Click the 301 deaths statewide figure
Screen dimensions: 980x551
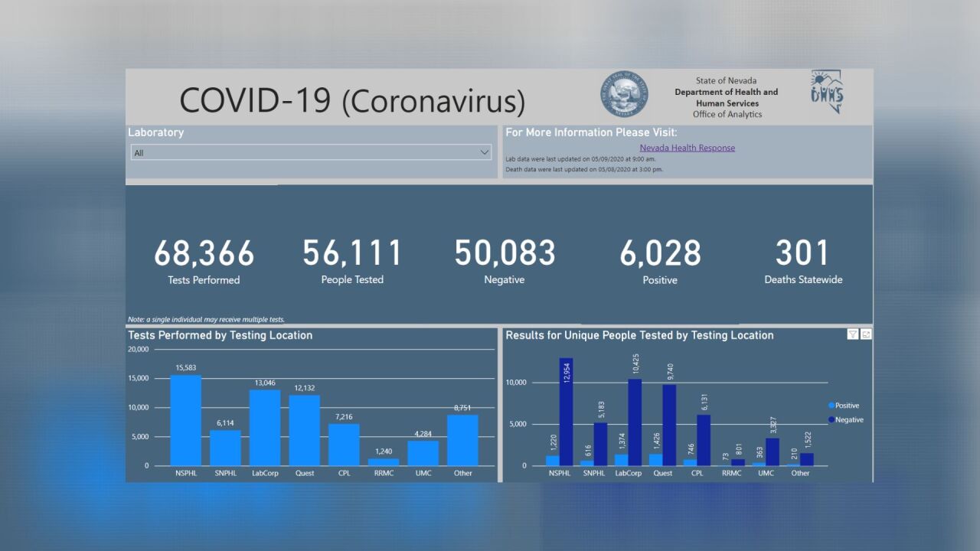tap(802, 253)
